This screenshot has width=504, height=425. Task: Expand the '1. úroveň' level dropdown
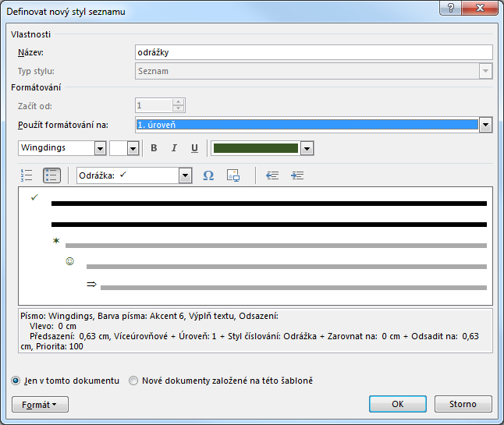pyautogui.click(x=485, y=125)
